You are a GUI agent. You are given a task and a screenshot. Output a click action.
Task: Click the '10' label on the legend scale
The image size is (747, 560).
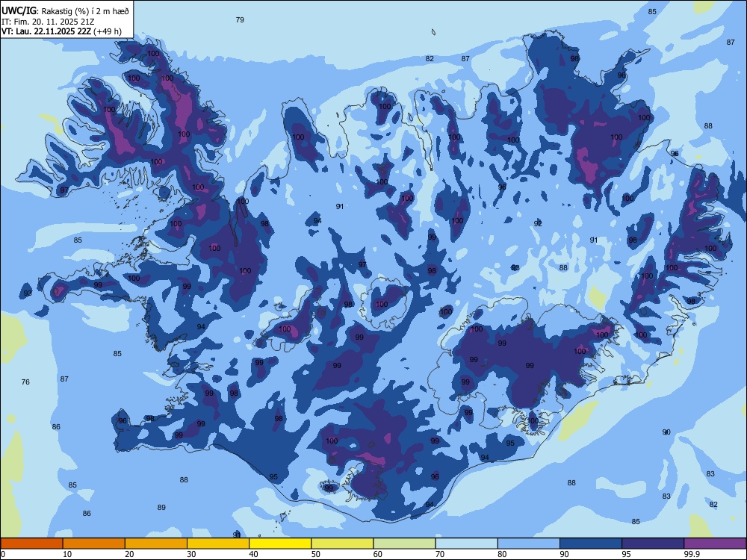(x=67, y=554)
